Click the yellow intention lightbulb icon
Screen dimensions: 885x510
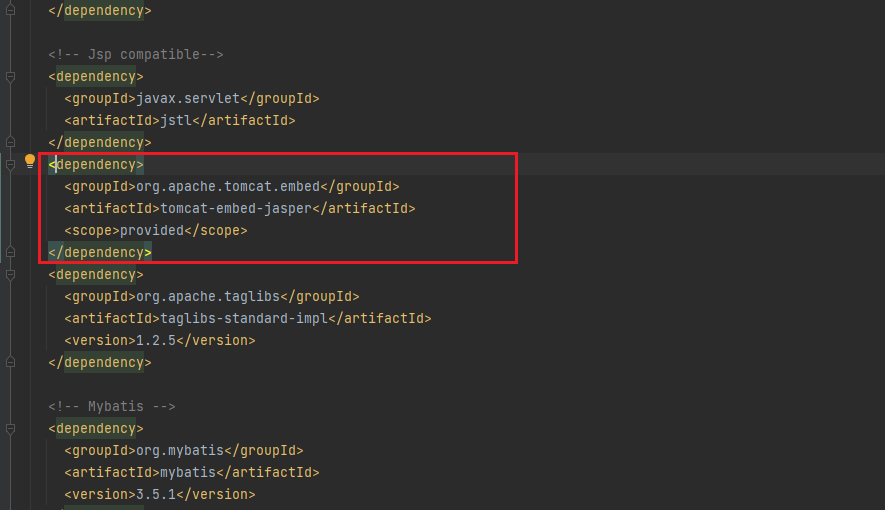coord(30,162)
